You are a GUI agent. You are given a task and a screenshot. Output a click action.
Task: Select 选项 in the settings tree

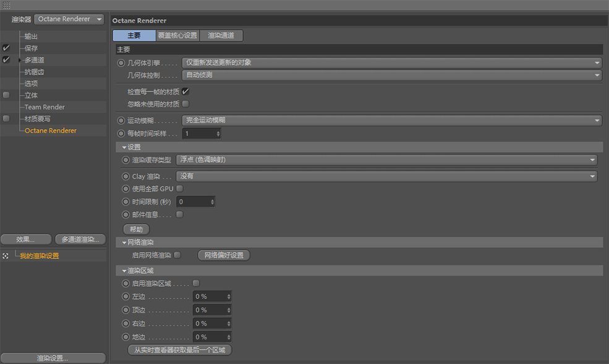click(31, 83)
